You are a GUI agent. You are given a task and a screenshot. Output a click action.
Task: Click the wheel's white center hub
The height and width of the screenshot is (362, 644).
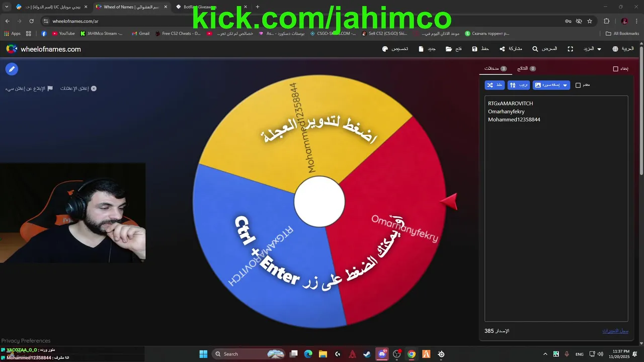coord(319,202)
